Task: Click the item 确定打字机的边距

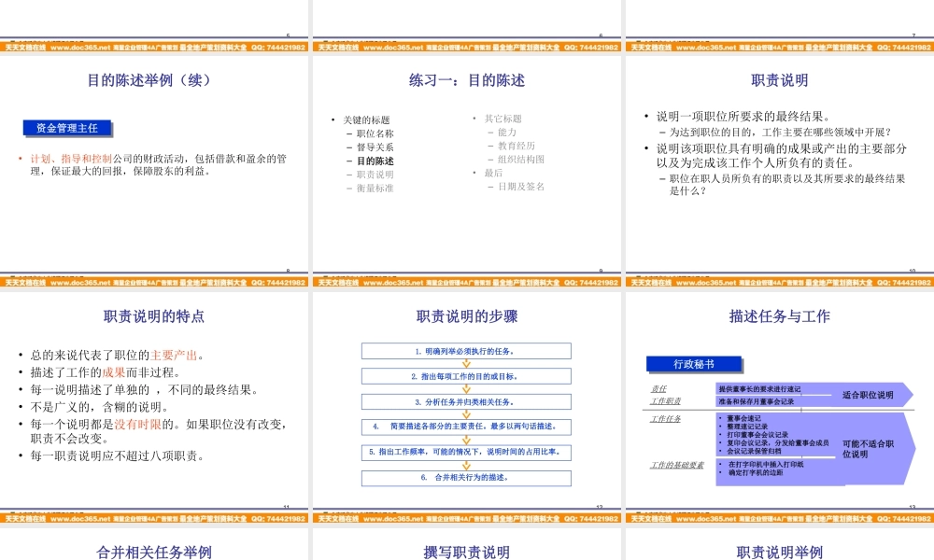Action: [756, 472]
